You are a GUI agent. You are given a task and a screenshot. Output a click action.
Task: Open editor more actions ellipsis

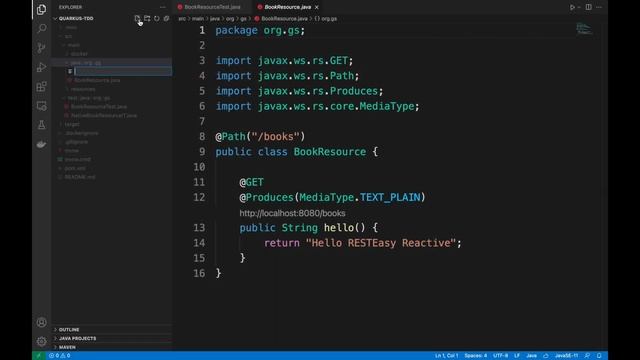(x=599, y=7)
